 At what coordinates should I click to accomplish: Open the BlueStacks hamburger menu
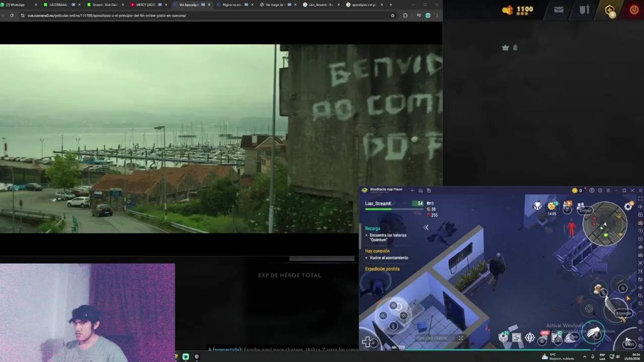tap(608, 191)
